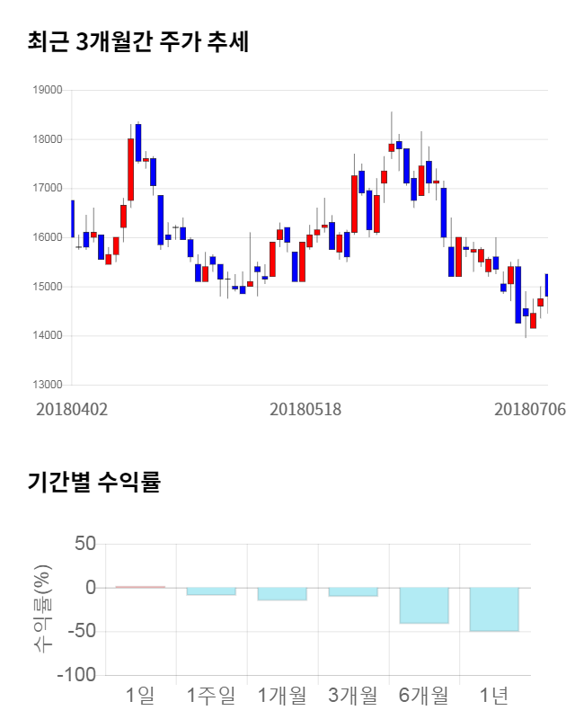This screenshot has width=575, height=728.
Task: Select the 6개월 return bar
Action: [x=423, y=605]
